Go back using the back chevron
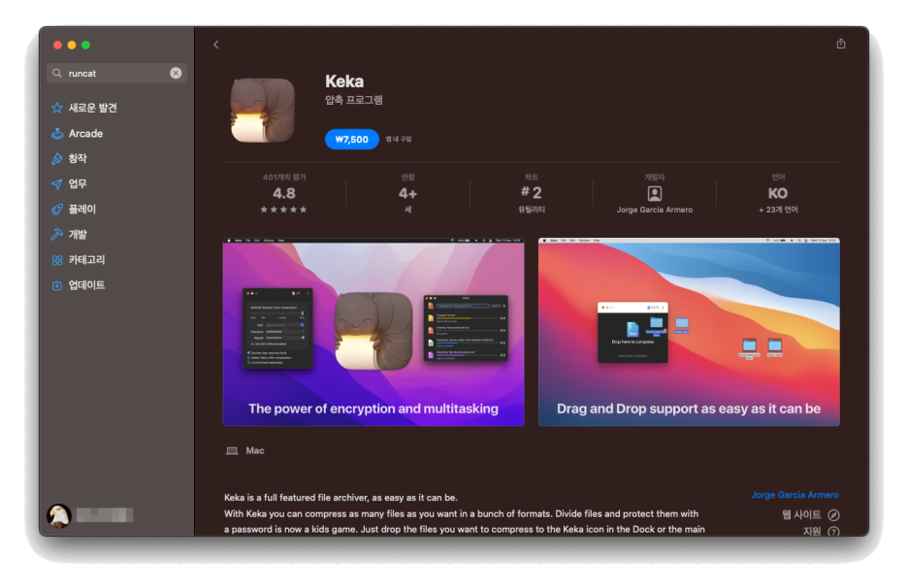The height and width of the screenshot is (588, 908). pos(216,45)
